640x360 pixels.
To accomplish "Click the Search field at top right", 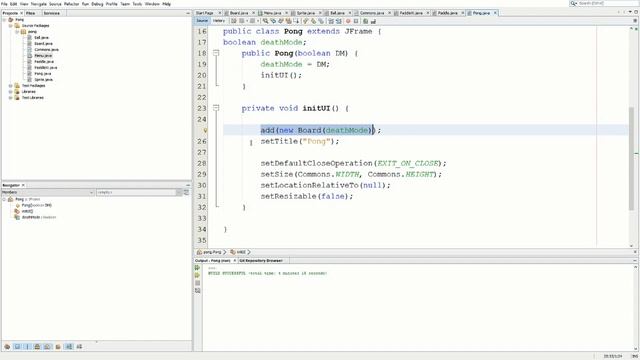I will (x=604, y=3).
